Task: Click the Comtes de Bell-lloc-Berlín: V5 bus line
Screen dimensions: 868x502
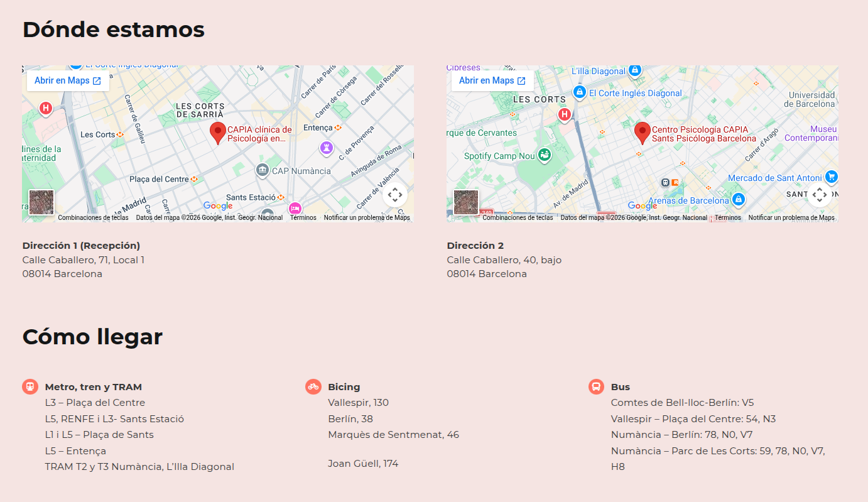Action: (x=683, y=403)
